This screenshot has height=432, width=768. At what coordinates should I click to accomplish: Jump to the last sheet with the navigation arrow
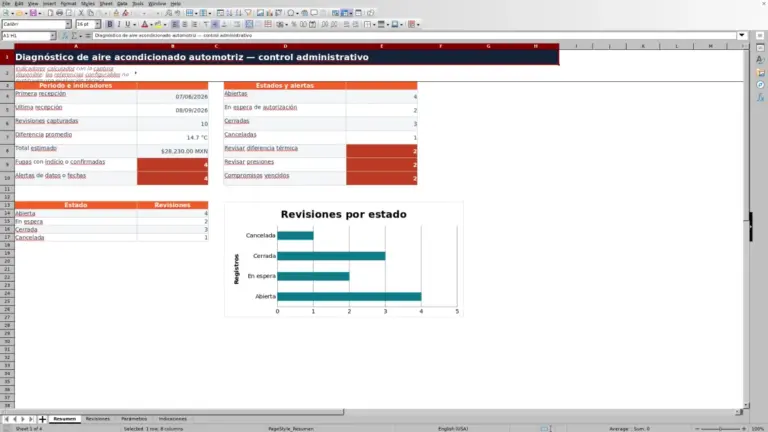pyautogui.click(x=31, y=419)
